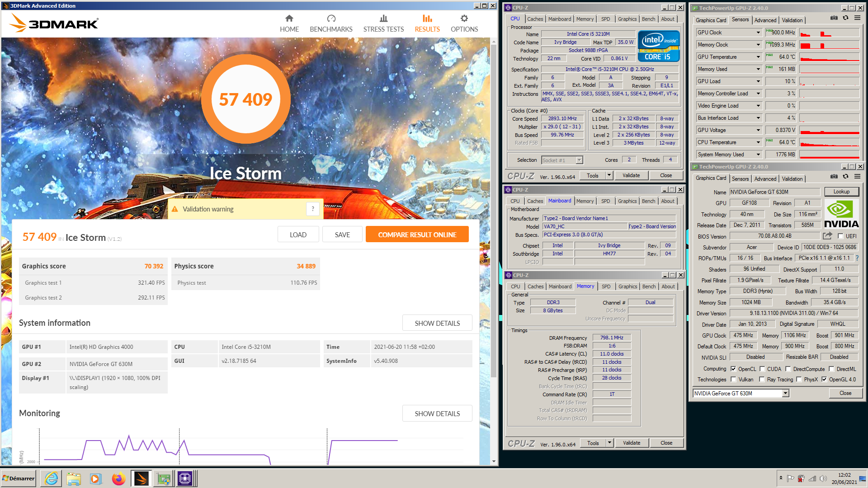Open Validation tab in GPU-Z Graphics Card window
This screenshot has height=488, width=868.
[792, 179]
